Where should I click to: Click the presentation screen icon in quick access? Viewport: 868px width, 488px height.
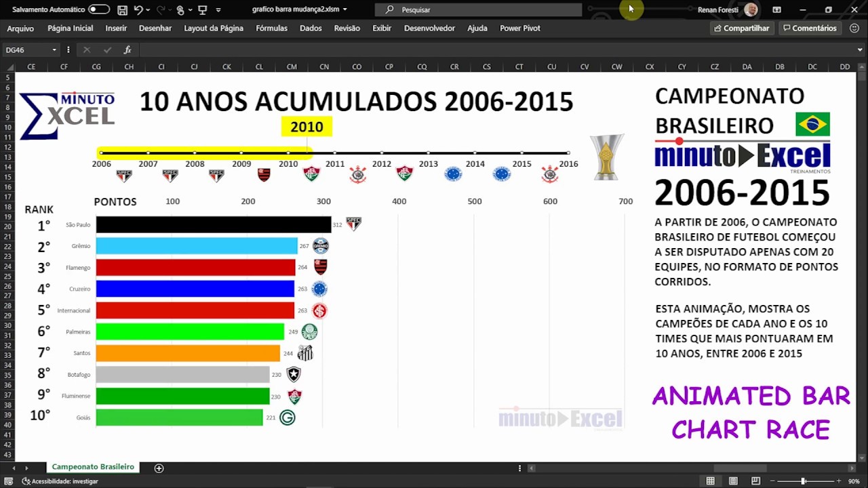click(x=202, y=9)
